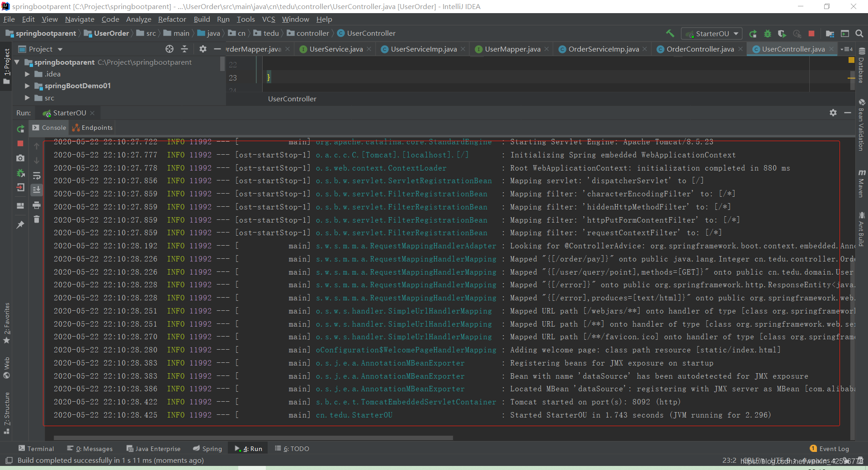Switch to UserService.java tab
The width and height of the screenshot is (868, 470).
(336, 49)
